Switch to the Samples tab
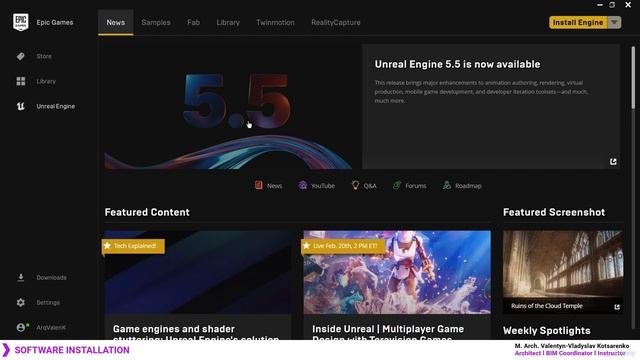The width and height of the screenshot is (640, 360). pos(156,22)
